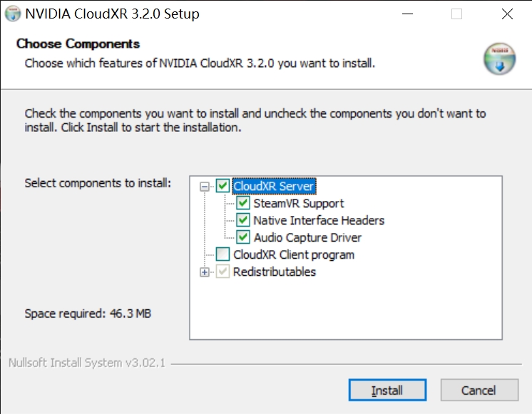This screenshot has width=532, height=414.
Task: Click the NSIS globe icon in header
Action: 499,58
